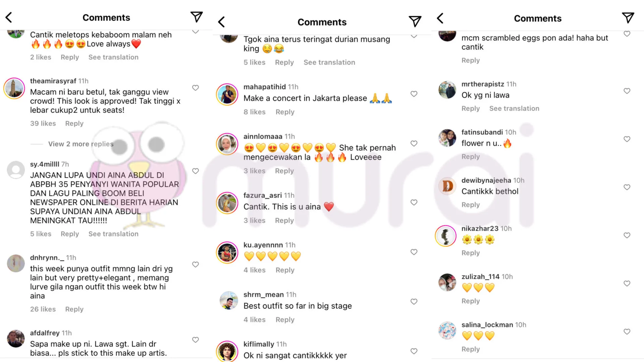
Task: Go back using the left panel arrow
Action: [x=9, y=17]
